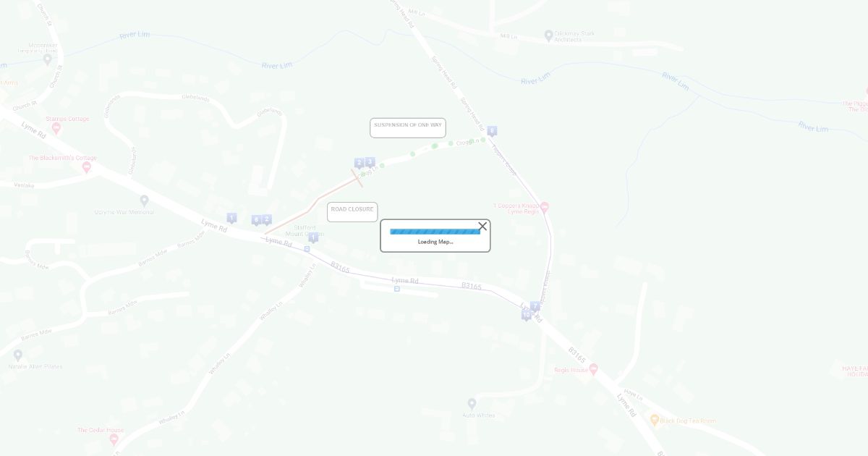Viewport: 868px width, 456px height.
Task: Open numbered marker 10 on Lyme Rd
Action: click(x=526, y=316)
